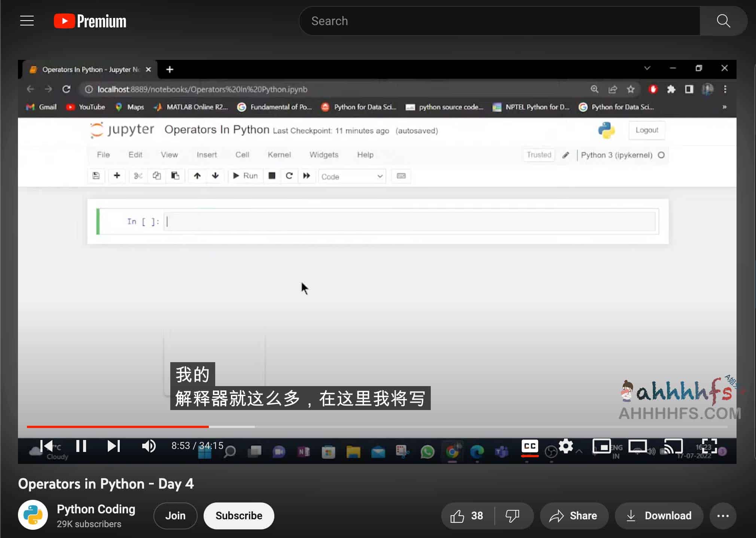756x538 pixels.
Task: Open the YouTube hamburger guide menu
Action: (x=27, y=21)
